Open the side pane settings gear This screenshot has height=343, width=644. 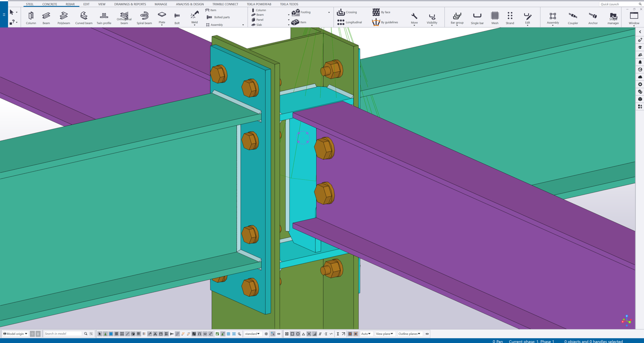pyautogui.click(x=640, y=84)
